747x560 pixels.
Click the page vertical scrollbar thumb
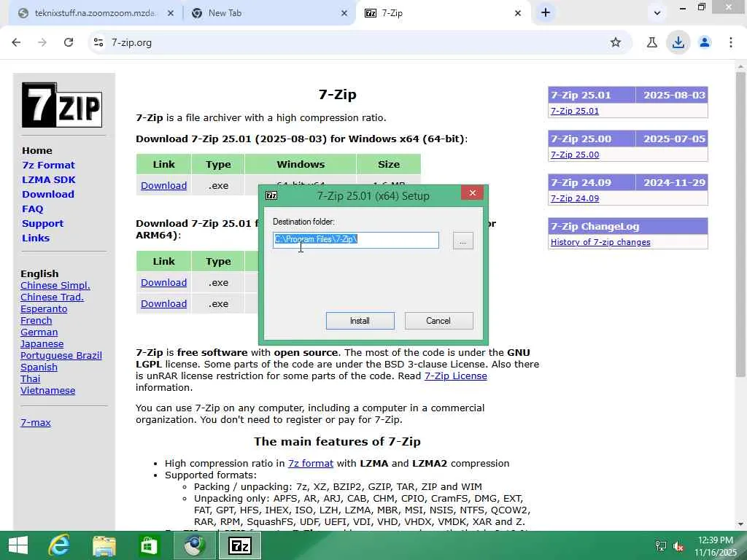coord(740,224)
